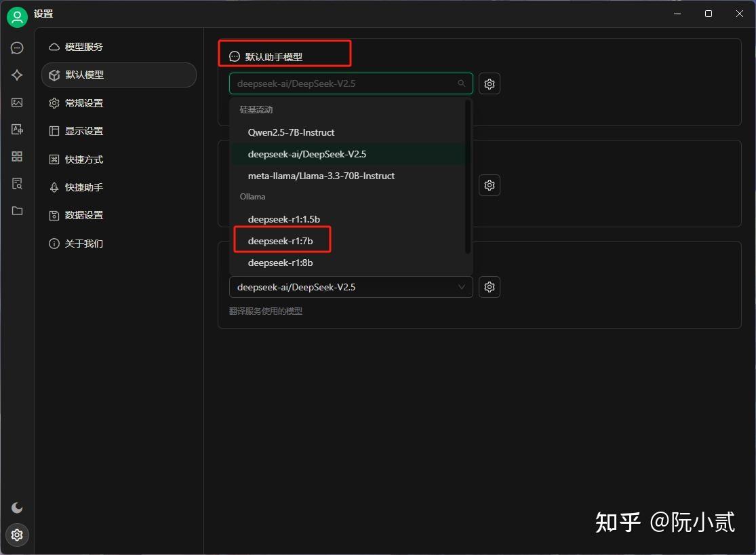Click the Ollama provider group label
The height and width of the screenshot is (555, 756).
pos(252,197)
